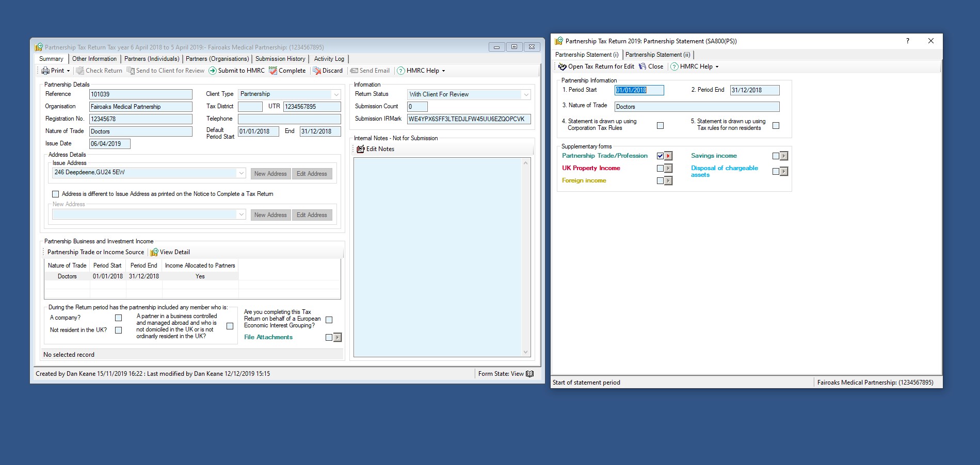Open Foreign income form arrow
980x465 pixels.
coord(669,181)
